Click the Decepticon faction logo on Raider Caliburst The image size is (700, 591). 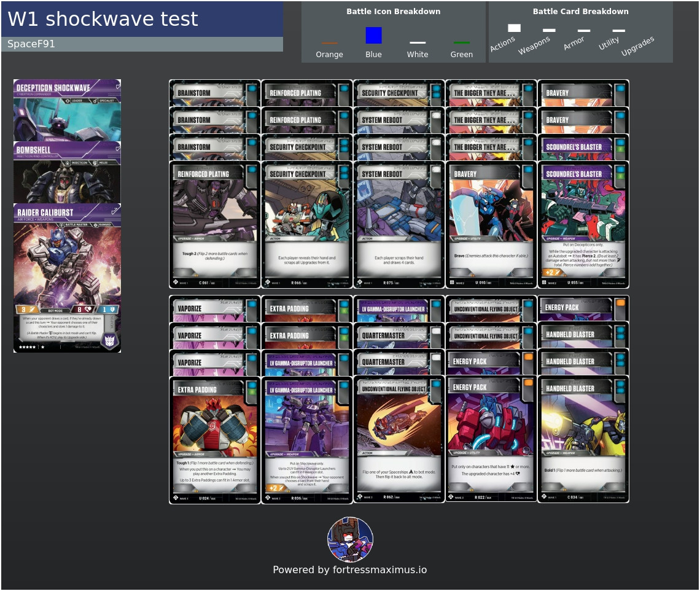click(109, 340)
